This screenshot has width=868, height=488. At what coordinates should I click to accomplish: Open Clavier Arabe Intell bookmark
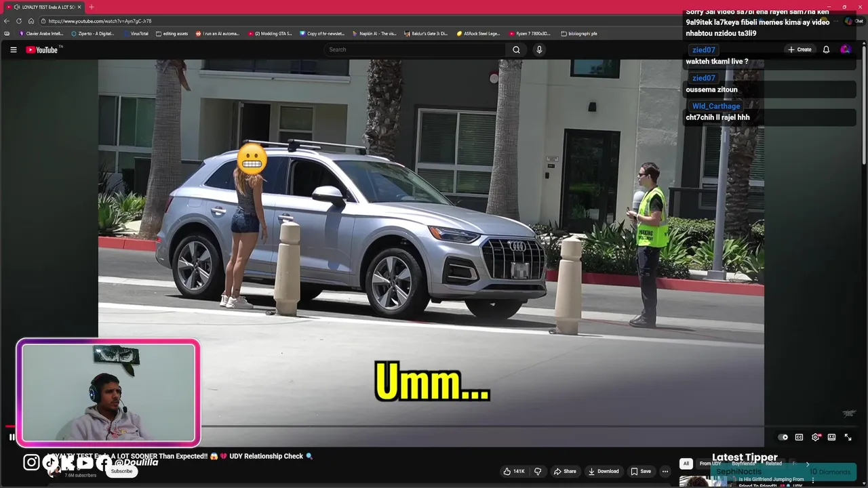[41, 33]
